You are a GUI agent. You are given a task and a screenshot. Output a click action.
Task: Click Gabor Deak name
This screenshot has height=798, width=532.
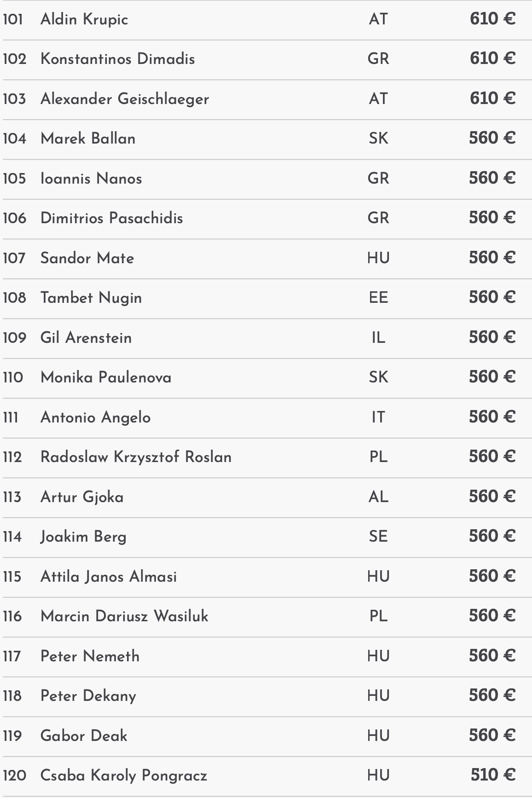tap(84, 736)
